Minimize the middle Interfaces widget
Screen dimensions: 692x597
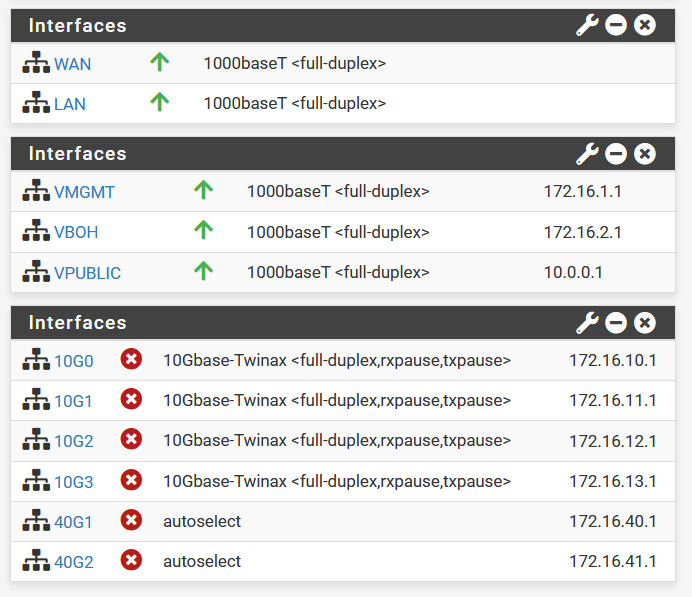coord(616,153)
